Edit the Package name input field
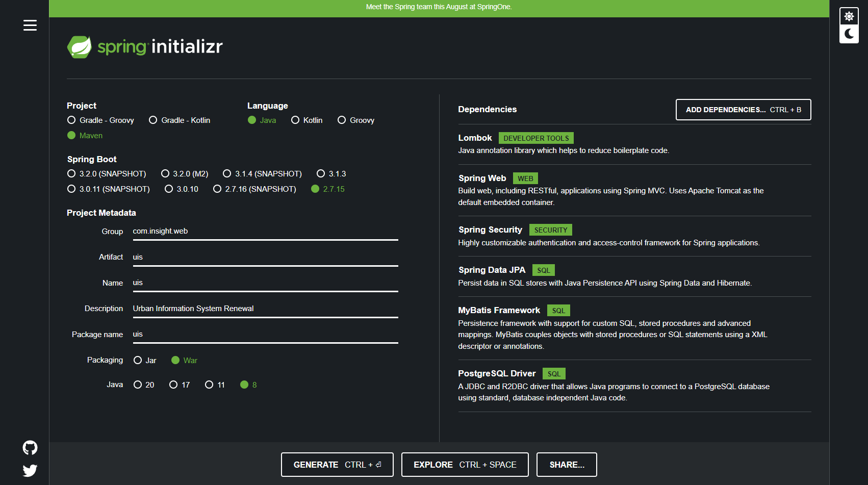The width and height of the screenshot is (868, 485). coord(265,335)
